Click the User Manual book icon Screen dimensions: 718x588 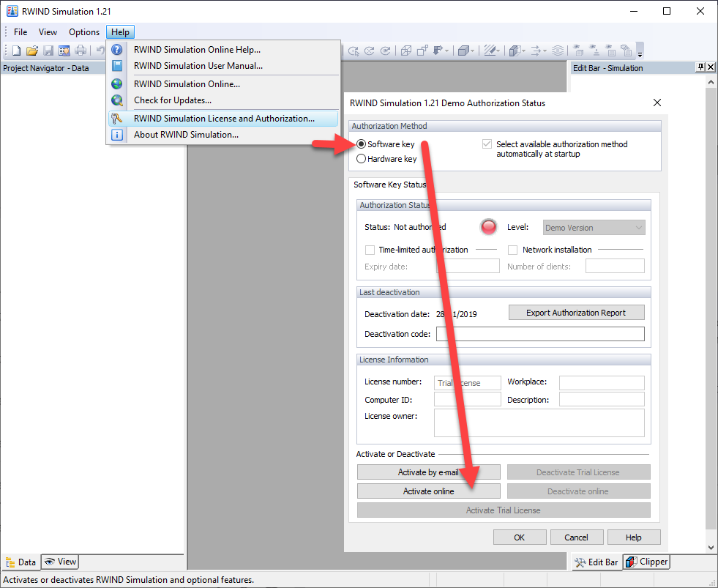[117, 66]
